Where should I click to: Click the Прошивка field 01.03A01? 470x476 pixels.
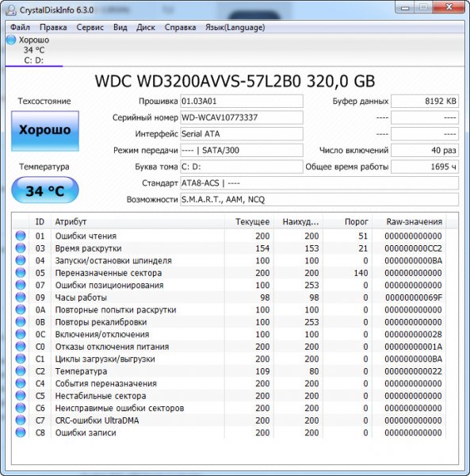click(x=242, y=101)
